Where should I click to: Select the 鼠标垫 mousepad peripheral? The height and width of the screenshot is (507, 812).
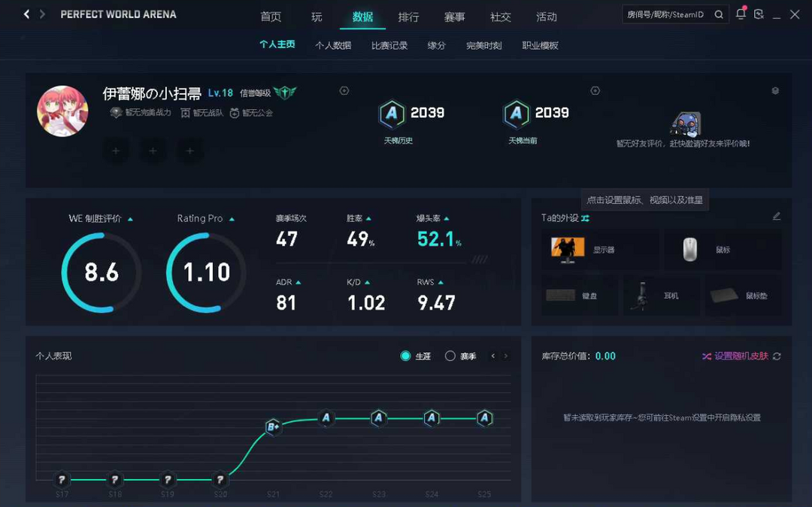click(744, 296)
